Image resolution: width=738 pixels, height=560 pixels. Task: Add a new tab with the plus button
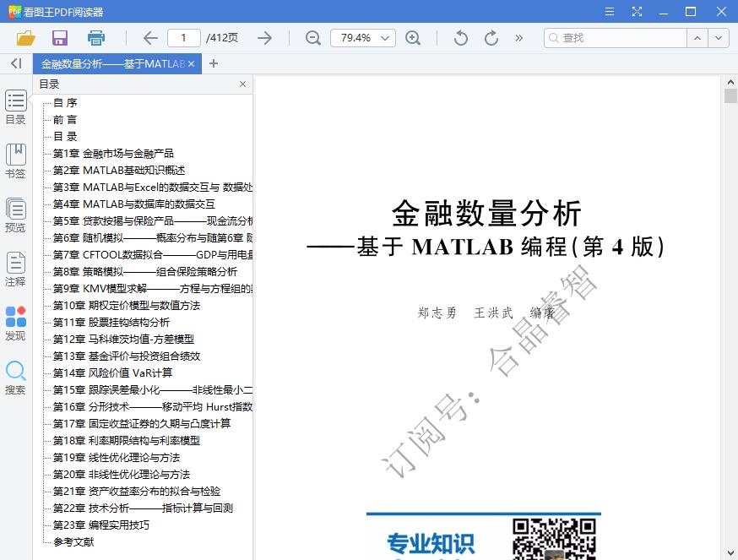[214, 63]
